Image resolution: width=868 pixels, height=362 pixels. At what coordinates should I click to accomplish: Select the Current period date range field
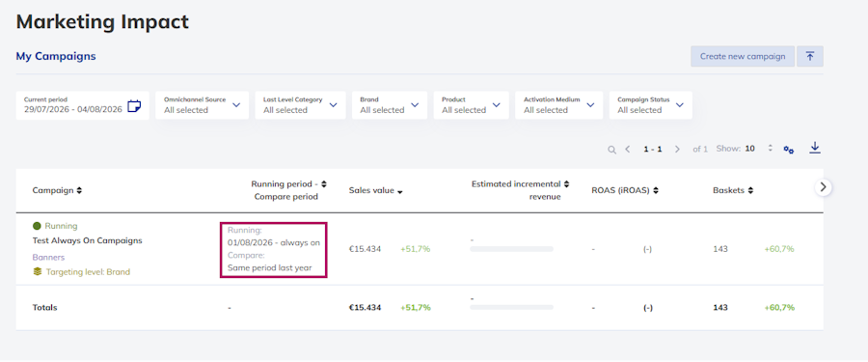coord(83,105)
